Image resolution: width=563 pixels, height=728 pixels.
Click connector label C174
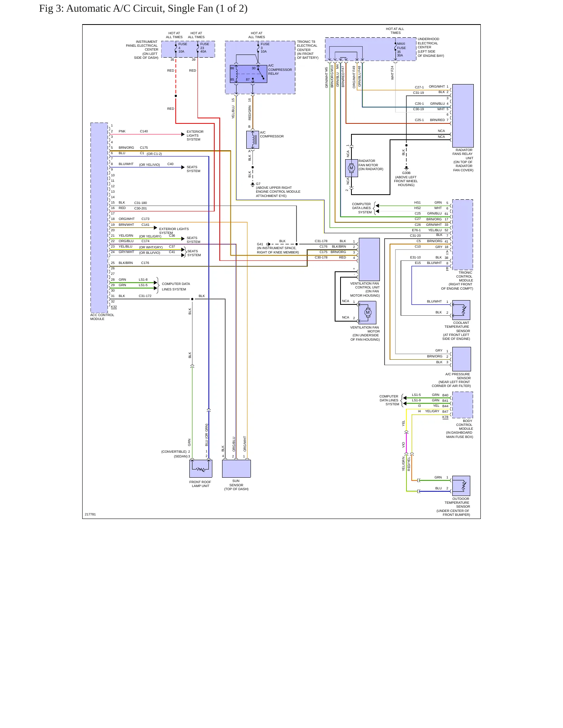click(145, 241)
